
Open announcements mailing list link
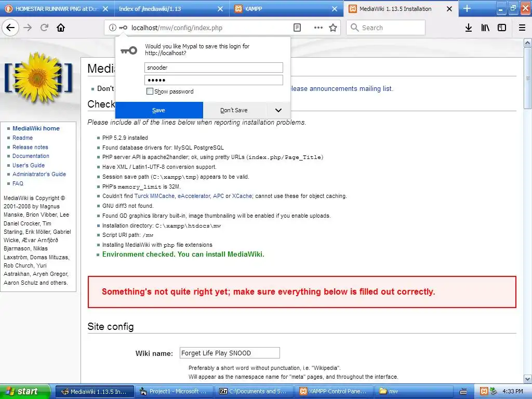pos(342,88)
